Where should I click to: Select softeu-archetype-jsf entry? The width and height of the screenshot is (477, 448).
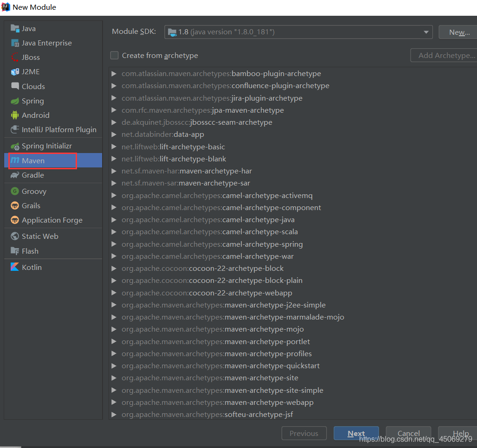coord(207,415)
